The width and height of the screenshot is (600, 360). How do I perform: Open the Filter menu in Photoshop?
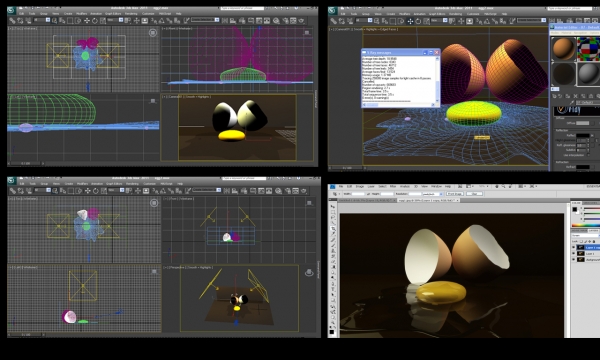(x=393, y=186)
